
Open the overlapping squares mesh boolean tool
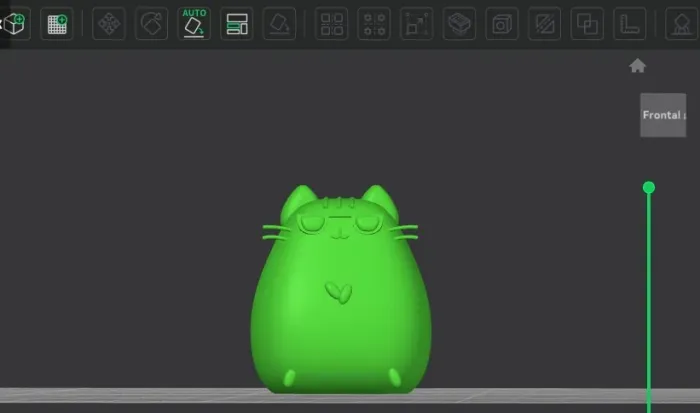[x=587, y=24]
